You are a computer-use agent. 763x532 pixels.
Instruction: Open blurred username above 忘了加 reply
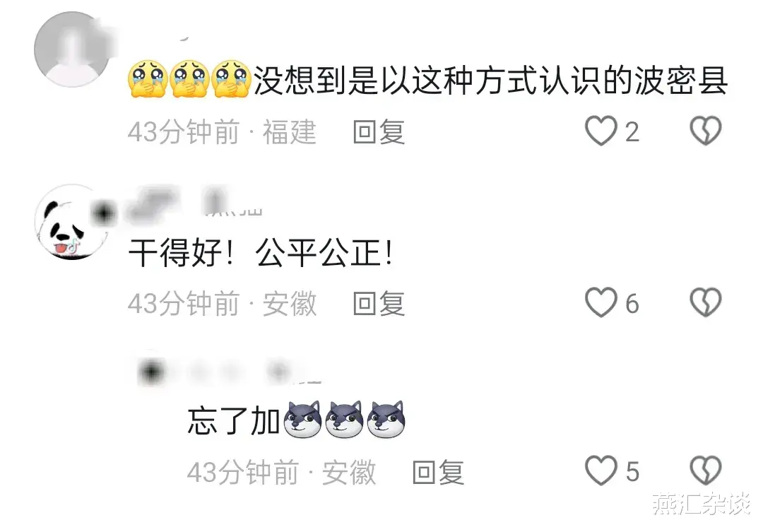coord(229,372)
